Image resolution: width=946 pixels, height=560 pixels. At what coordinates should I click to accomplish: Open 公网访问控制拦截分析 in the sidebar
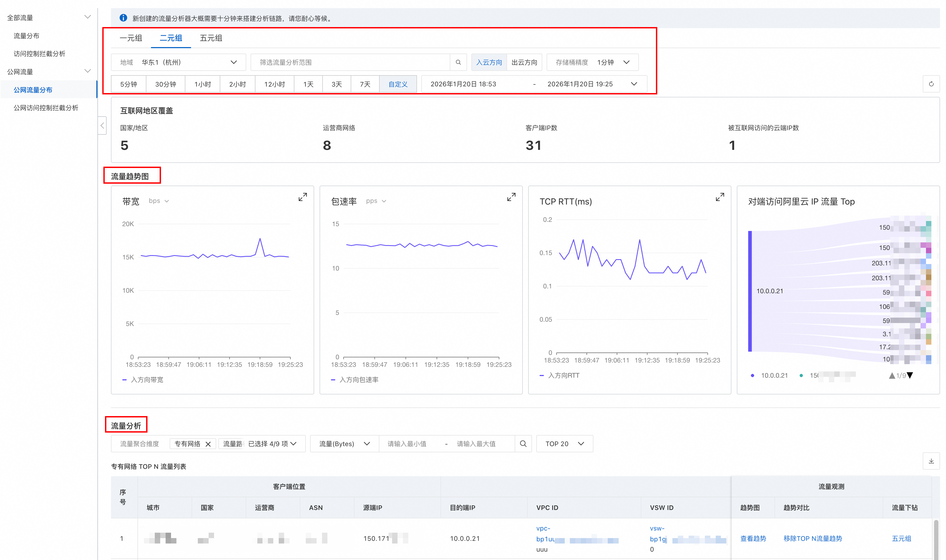pyautogui.click(x=46, y=108)
